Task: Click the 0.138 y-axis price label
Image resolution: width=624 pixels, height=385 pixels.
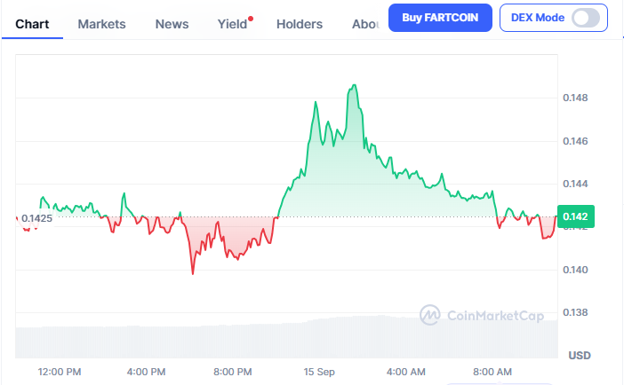Action: pyautogui.click(x=575, y=312)
